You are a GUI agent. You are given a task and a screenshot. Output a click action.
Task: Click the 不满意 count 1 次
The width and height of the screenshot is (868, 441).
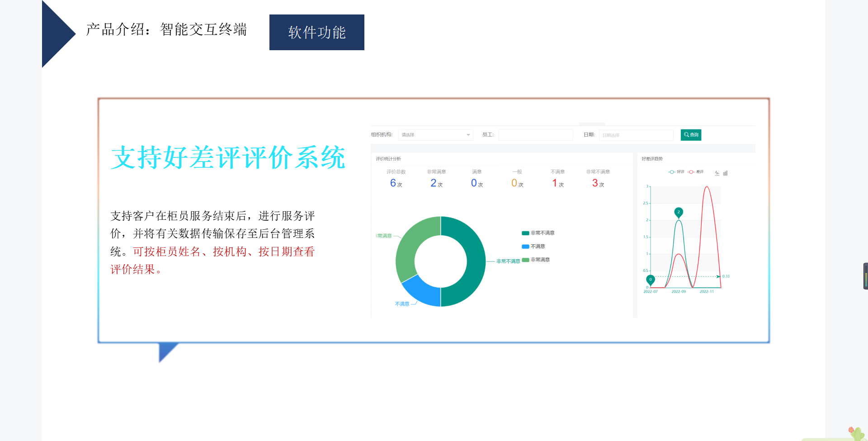558,183
